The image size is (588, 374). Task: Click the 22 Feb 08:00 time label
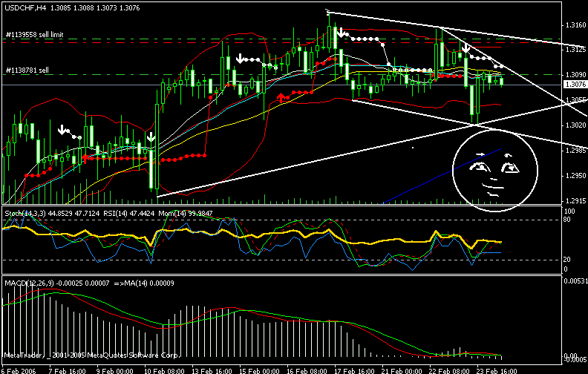pos(449,371)
